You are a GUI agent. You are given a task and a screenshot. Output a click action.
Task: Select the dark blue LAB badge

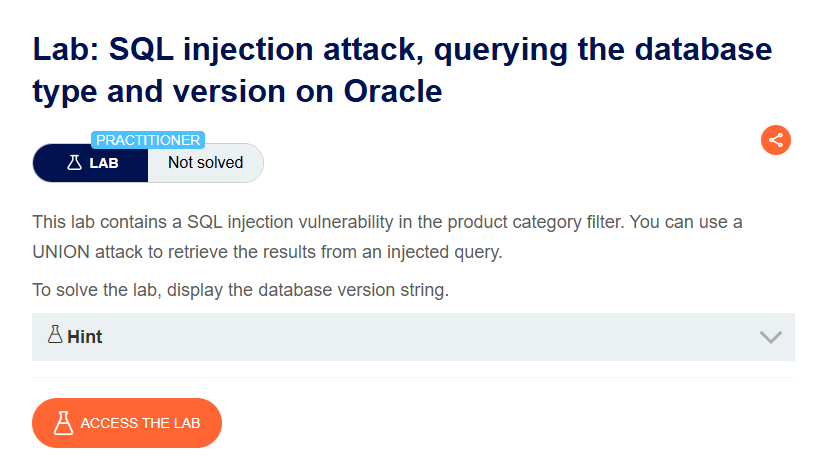pyautogui.click(x=91, y=163)
